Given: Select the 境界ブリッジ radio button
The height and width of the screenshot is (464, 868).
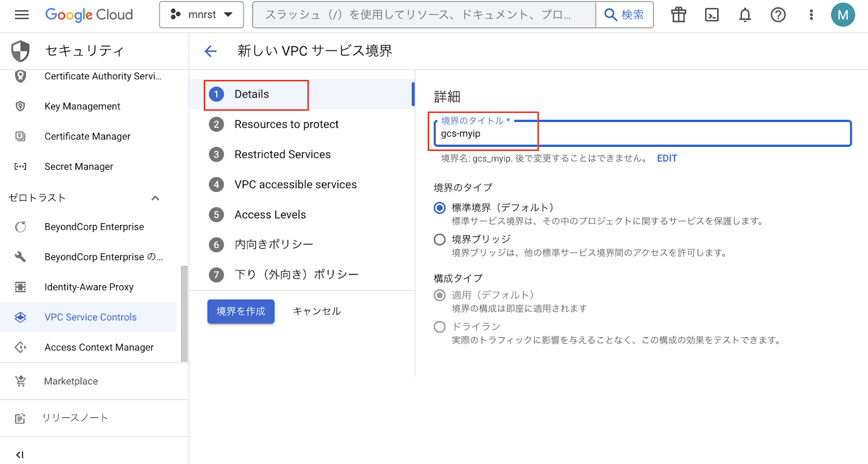Looking at the screenshot, I should 440,240.
